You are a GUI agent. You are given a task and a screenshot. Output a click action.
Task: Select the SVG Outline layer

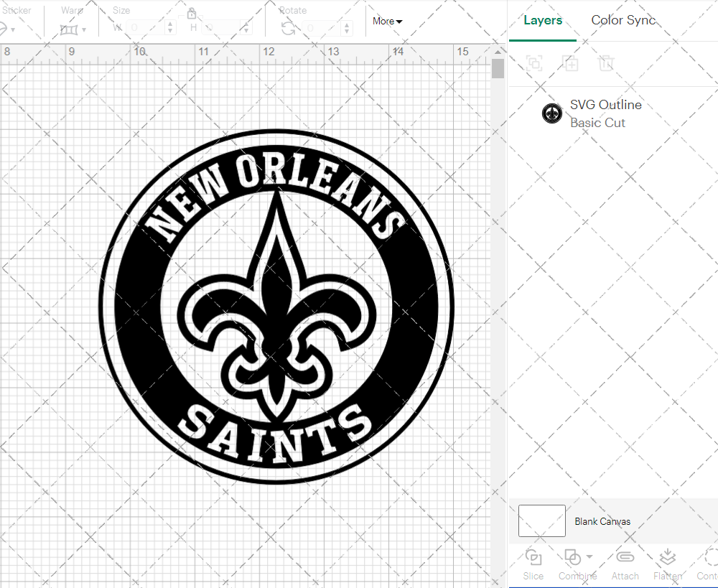click(x=605, y=113)
